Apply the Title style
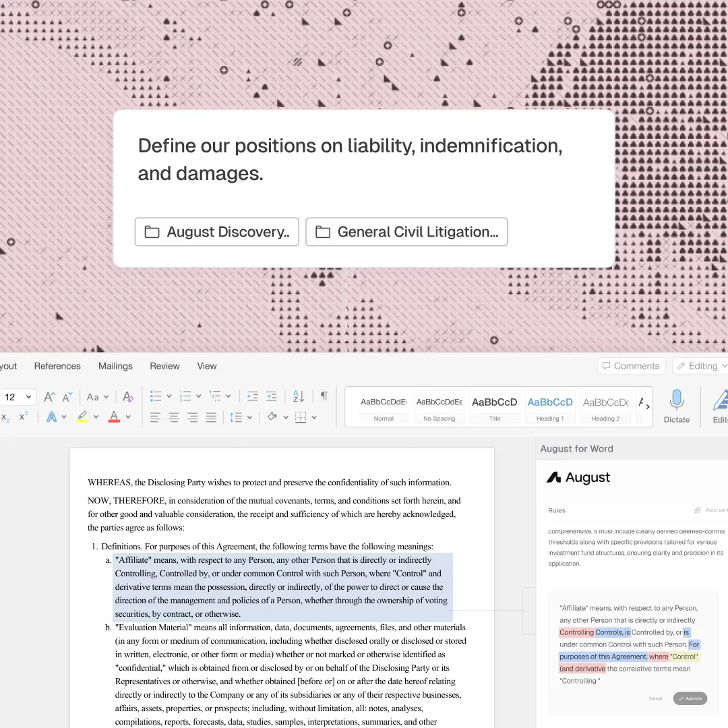The height and width of the screenshot is (728, 728). click(495, 408)
